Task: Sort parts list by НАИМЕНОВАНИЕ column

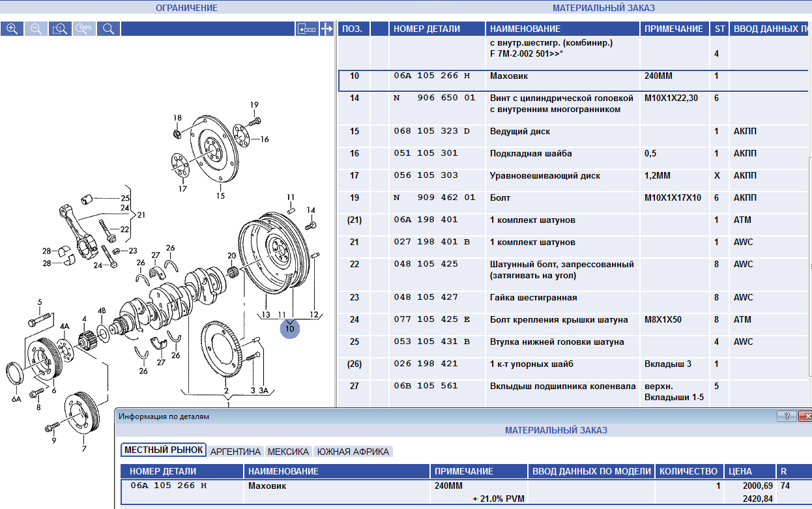Action: tap(563, 29)
